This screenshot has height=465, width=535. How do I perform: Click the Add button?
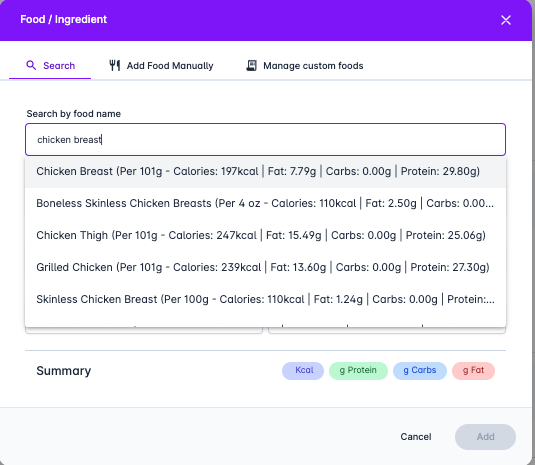(x=485, y=437)
